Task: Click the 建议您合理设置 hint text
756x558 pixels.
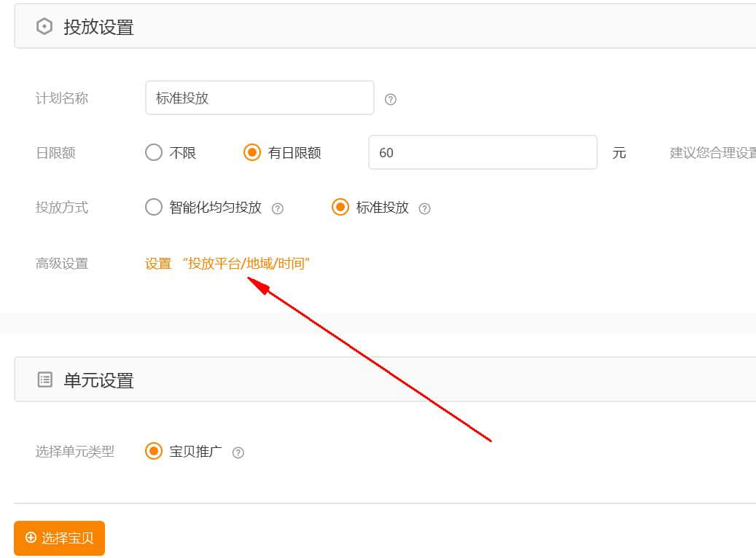Action: point(712,153)
